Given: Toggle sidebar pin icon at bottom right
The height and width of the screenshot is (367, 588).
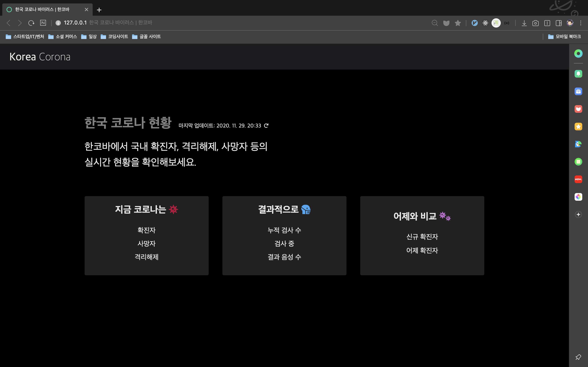Looking at the screenshot, I should 578,357.
